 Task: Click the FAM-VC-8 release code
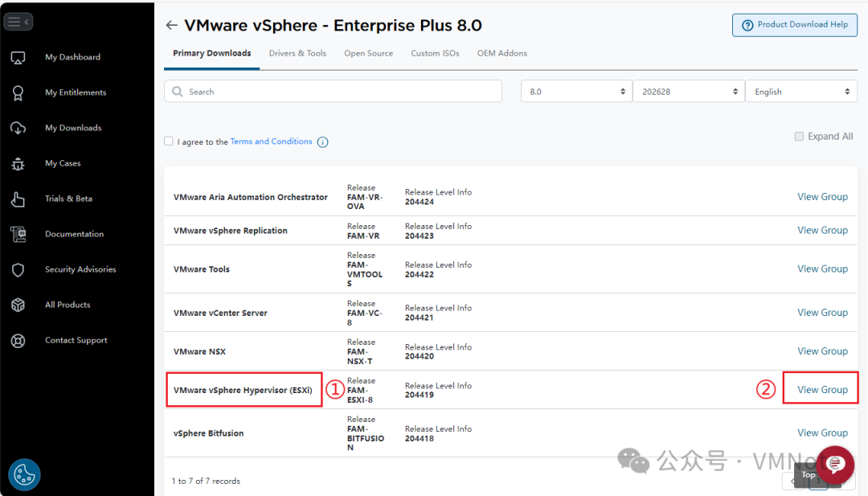tap(364, 318)
